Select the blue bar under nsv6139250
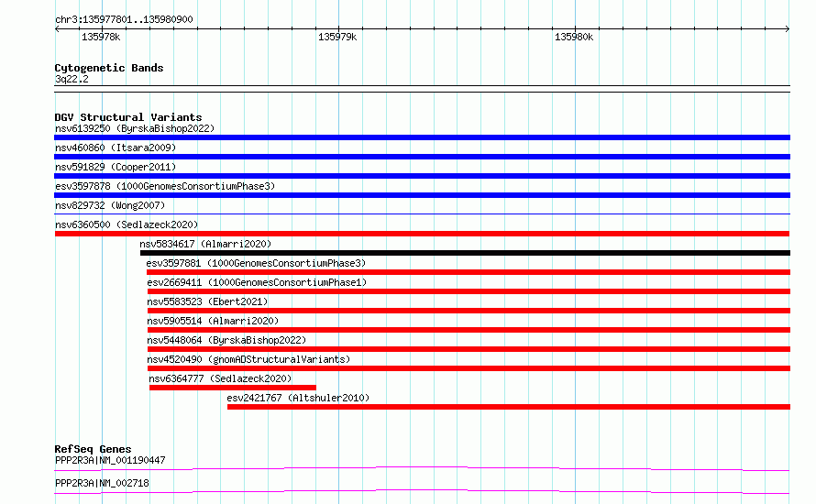816x504 pixels. tap(422, 137)
